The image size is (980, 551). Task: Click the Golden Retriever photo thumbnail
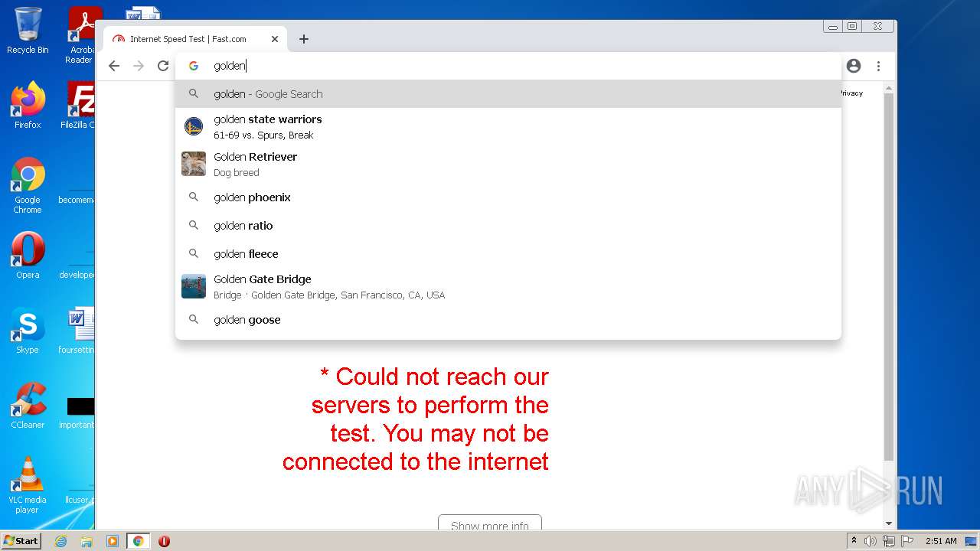pos(194,164)
